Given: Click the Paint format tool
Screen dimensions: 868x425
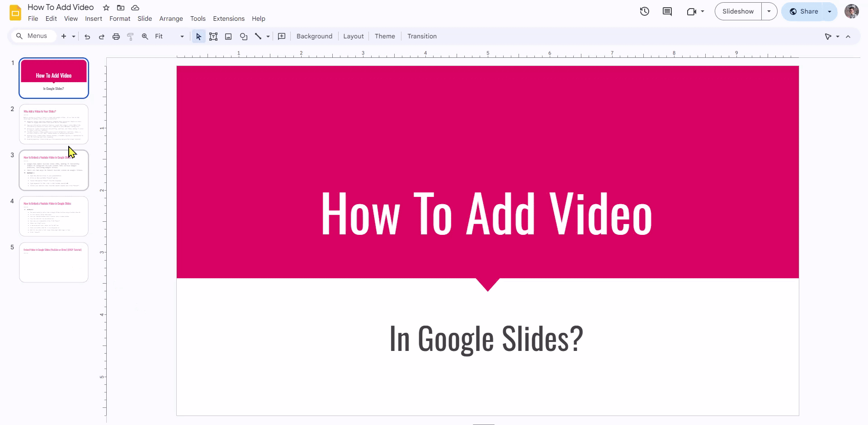Looking at the screenshot, I should click(130, 36).
